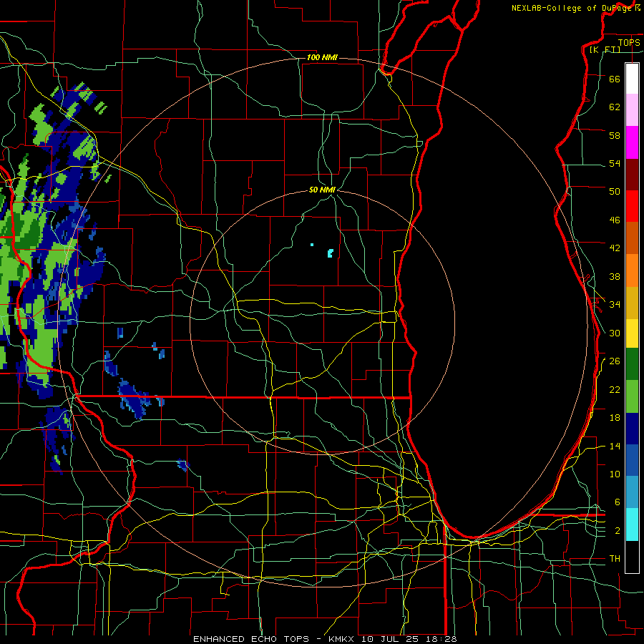Select the light green legend swatch
The width and height of the screenshot is (644, 644).
tap(632, 396)
